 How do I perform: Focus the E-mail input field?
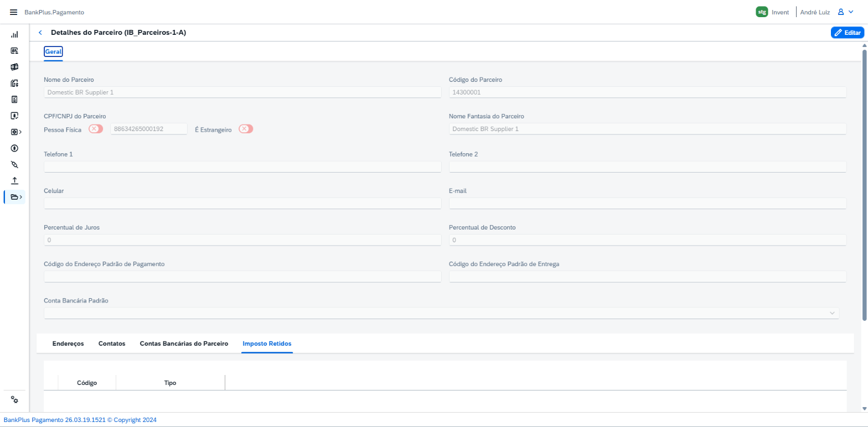648,203
